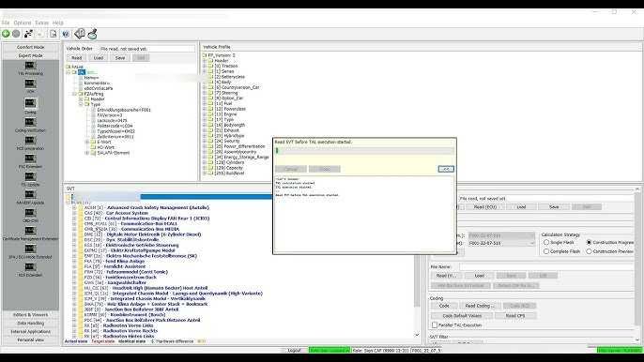
Task: Expand the E-Wort folder node
Action: [x=87, y=142]
